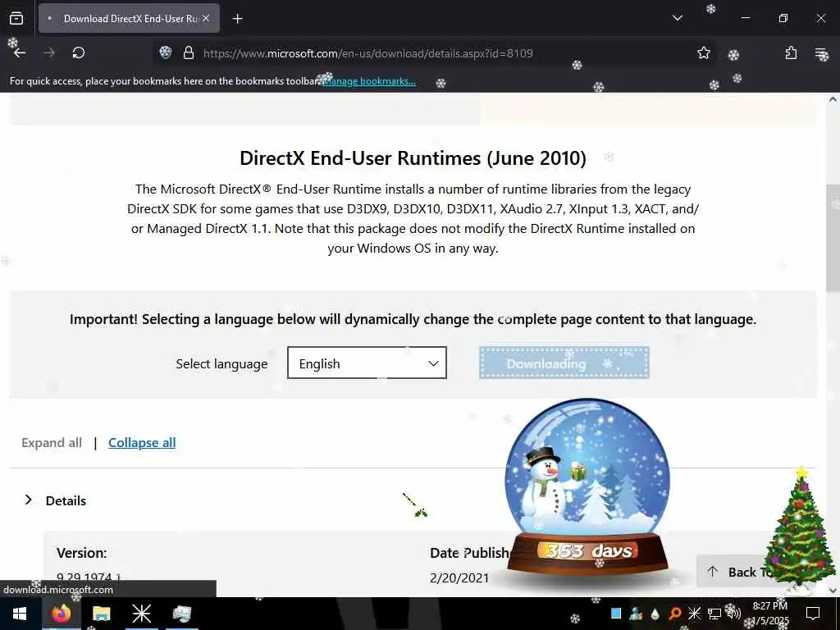Click the DirectX End-User Runtimes heading
Viewport: 840px width, 630px height.
(413, 158)
